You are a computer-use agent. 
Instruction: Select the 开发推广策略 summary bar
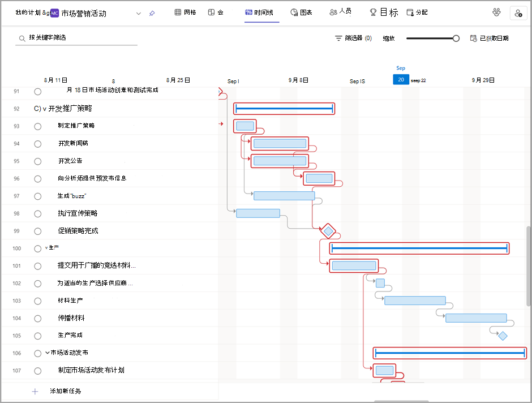284,109
